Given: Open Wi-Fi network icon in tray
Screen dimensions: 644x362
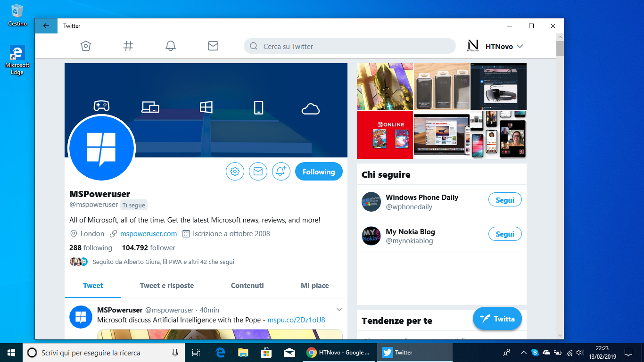Looking at the screenshot, I should (x=570, y=352).
